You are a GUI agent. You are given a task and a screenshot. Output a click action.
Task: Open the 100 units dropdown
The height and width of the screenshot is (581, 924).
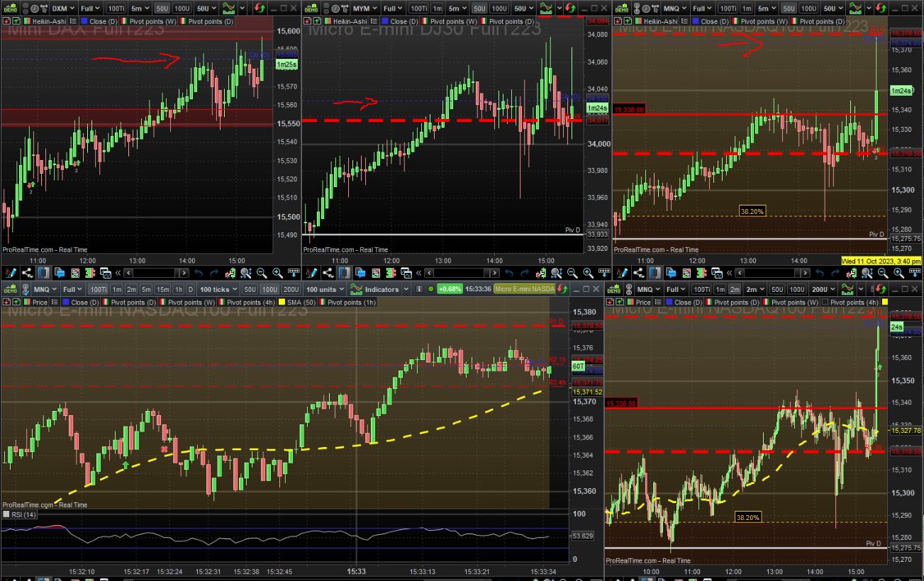tap(325, 289)
